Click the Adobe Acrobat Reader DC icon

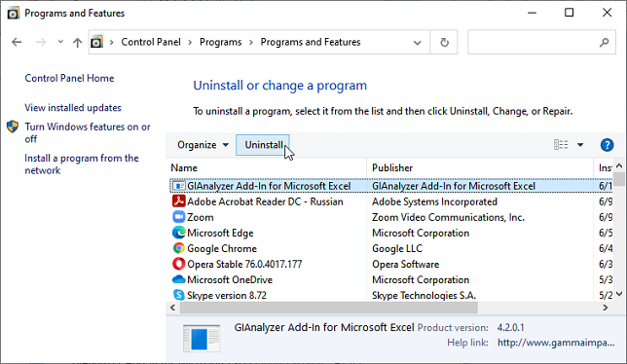pos(179,201)
